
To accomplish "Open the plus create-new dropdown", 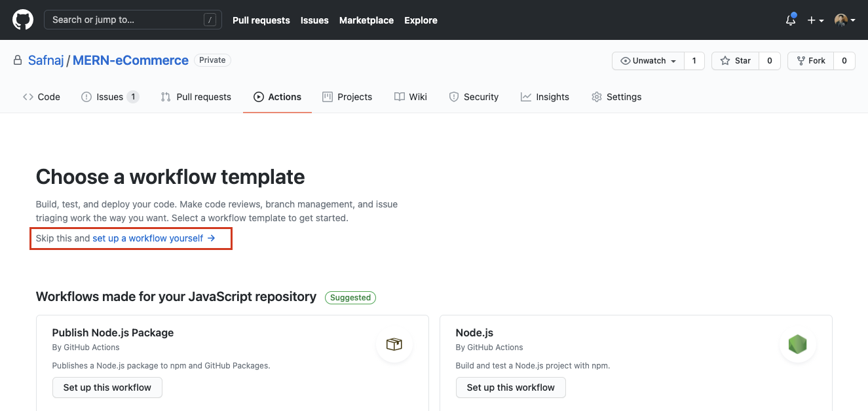I will click(x=816, y=20).
